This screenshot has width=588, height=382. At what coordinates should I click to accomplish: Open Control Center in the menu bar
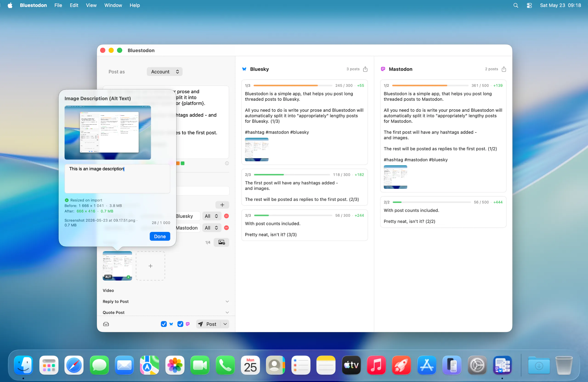[529, 5]
